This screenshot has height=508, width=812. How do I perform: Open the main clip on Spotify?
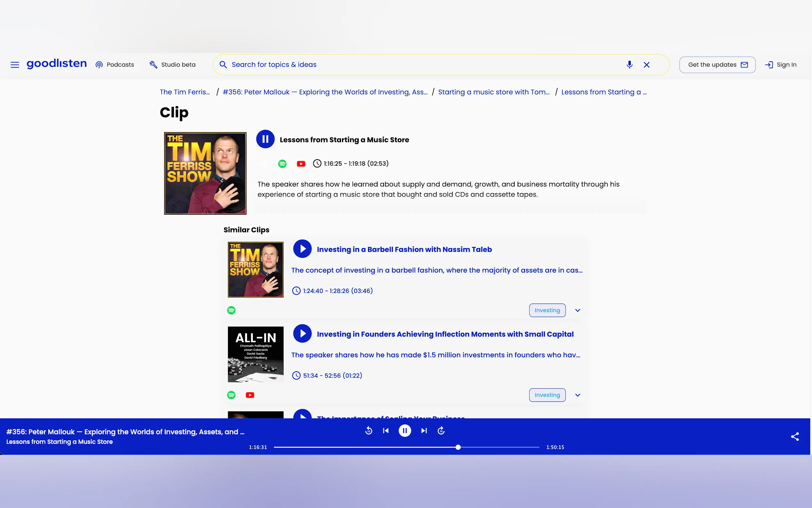pos(282,163)
